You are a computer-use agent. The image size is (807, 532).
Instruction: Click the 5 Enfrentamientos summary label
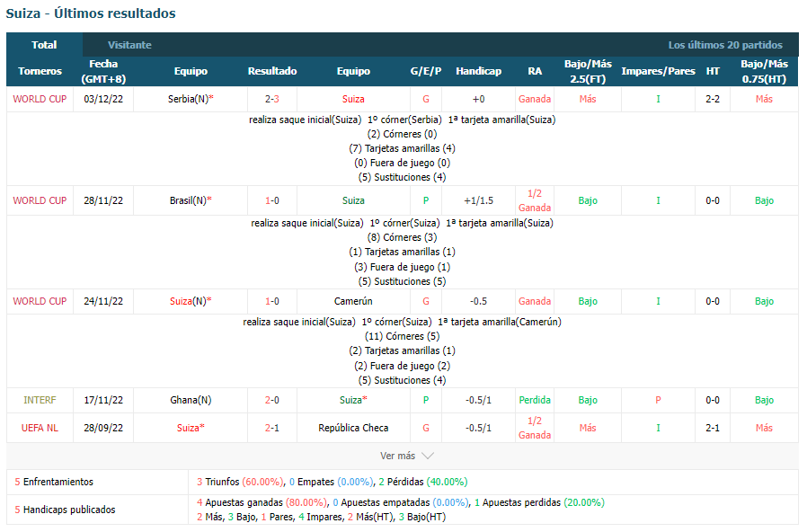coord(54,482)
